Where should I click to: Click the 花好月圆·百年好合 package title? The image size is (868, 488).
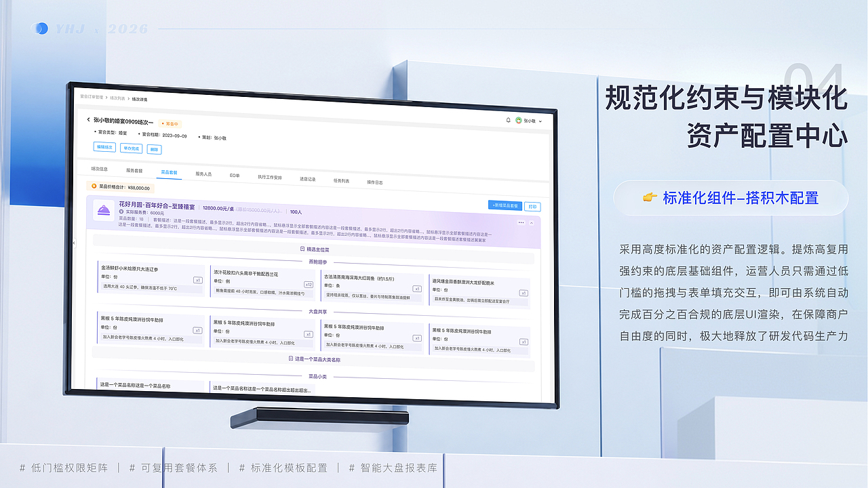(157, 205)
